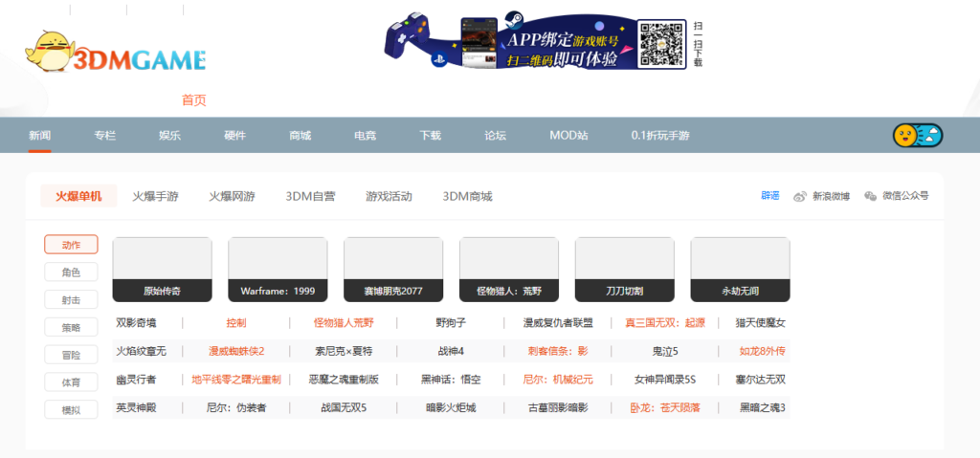Open the 下载 nav menu

[430, 136]
